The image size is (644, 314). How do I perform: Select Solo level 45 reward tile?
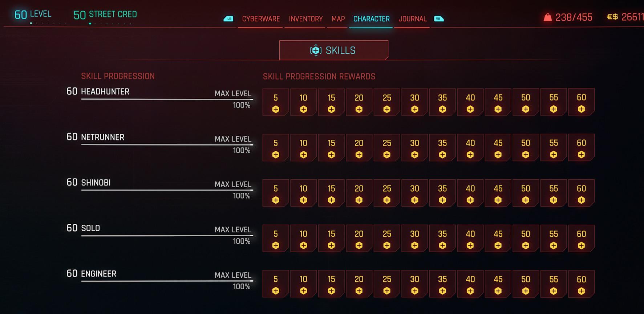click(498, 238)
